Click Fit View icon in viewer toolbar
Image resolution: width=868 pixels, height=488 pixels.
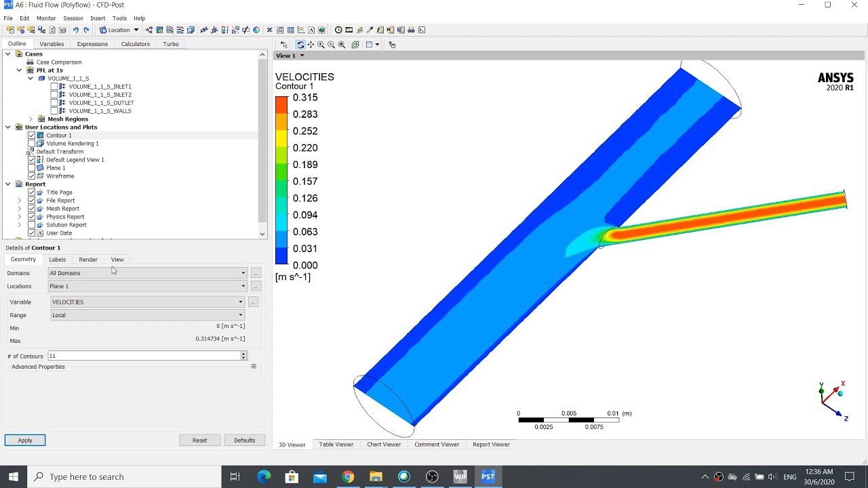click(x=342, y=45)
